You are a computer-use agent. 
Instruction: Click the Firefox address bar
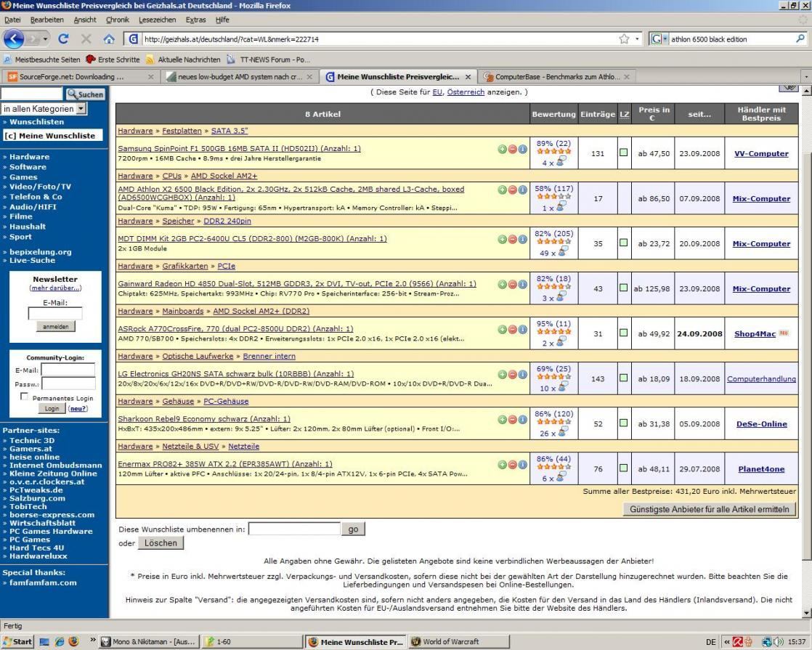(379, 38)
